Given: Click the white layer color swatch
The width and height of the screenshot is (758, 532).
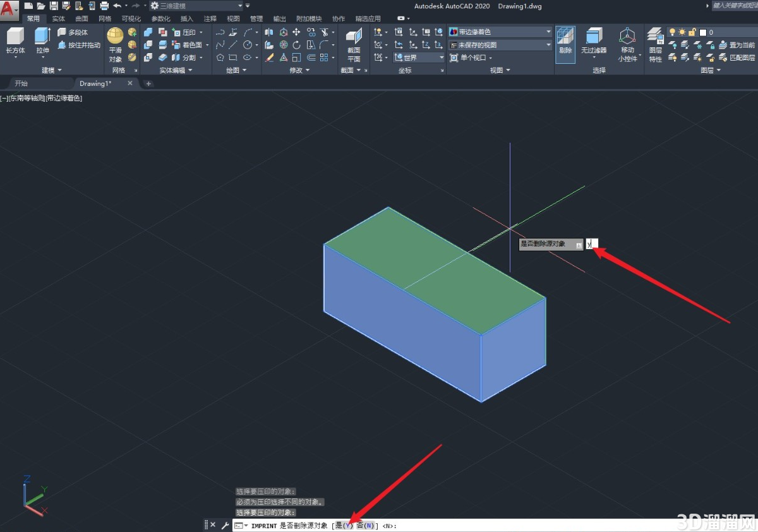Looking at the screenshot, I should (702, 32).
